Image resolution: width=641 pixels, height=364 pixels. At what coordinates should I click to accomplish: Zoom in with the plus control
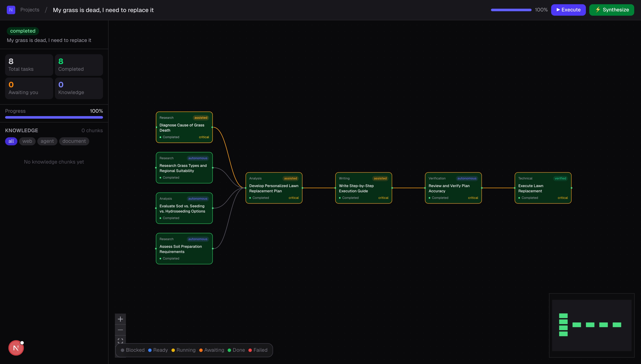pos(120,319)
